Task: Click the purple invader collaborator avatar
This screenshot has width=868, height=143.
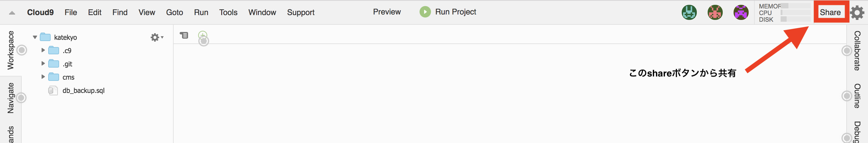Action: (741, 12)
